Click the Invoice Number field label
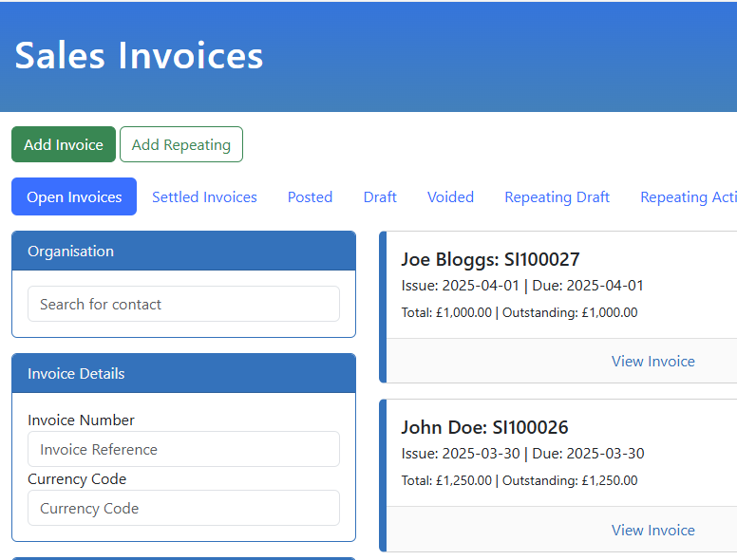Screen dimensions: 737x560 81,420
